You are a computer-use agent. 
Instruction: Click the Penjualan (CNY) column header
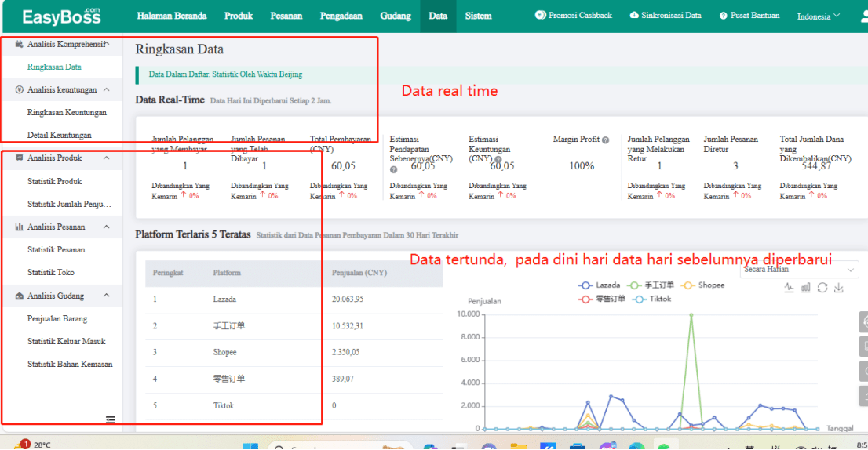click(x=359, y=273)
